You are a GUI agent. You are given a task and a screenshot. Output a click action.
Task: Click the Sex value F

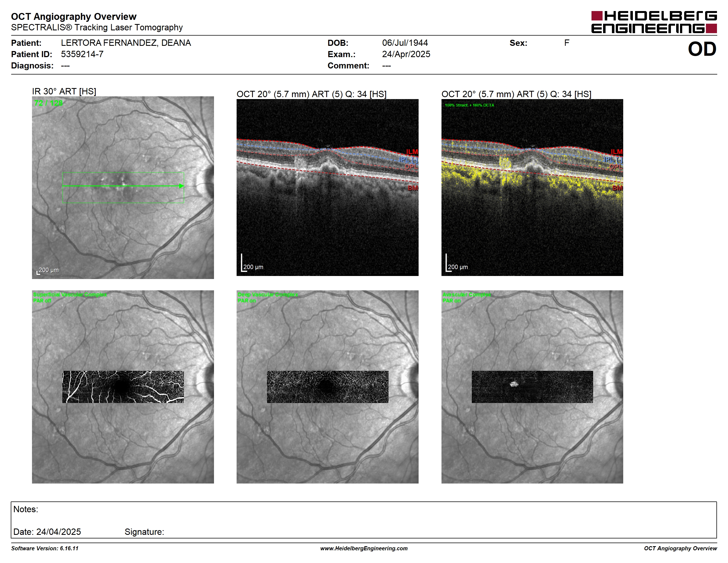click(x=567, y=43)
